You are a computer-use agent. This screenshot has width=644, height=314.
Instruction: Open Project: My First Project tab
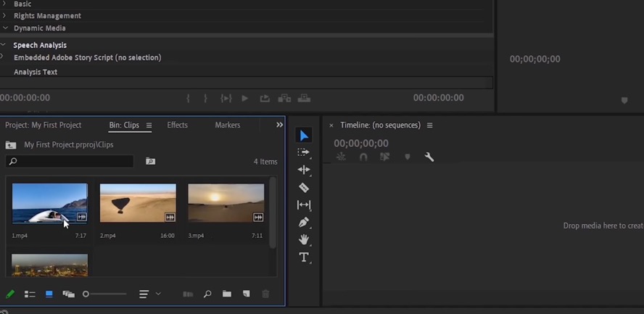coord(43,125)
